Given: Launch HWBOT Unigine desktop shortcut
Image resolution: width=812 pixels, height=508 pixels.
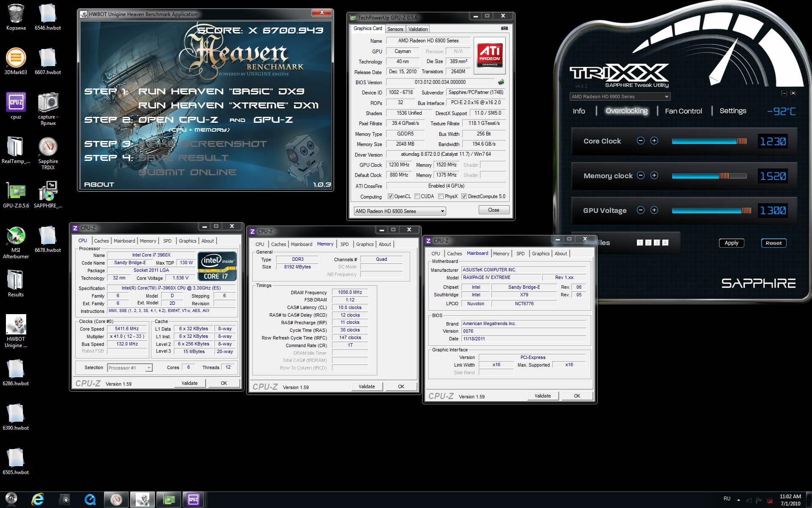Looking at the screenshot, I should pos(16,331).
